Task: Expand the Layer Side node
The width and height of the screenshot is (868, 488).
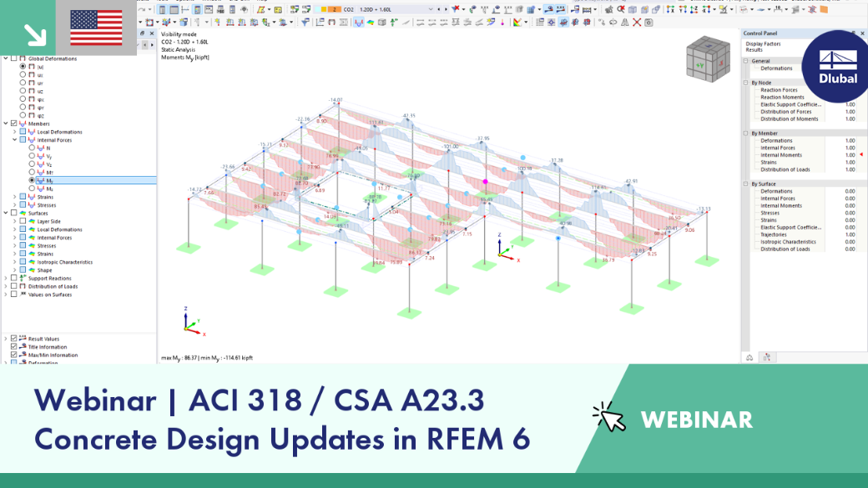Action: tap(14, 221)
